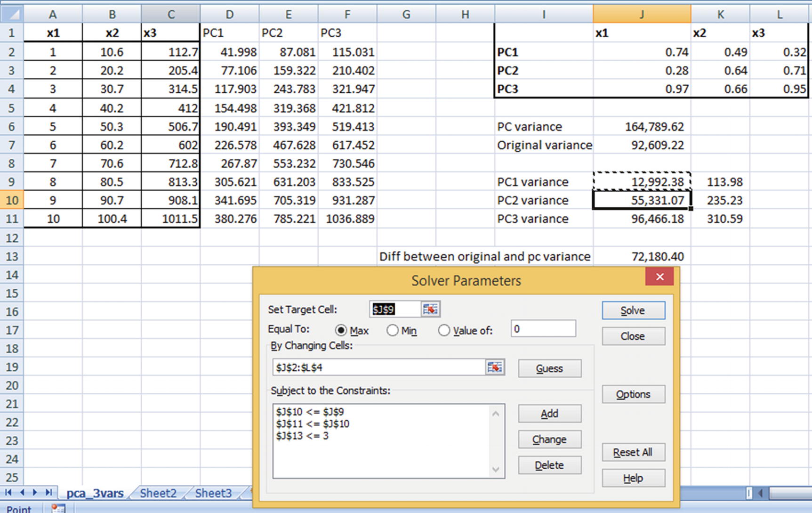Select the Min radio button
This screenshot has width=812, height=513.
(x=392, y=330)
